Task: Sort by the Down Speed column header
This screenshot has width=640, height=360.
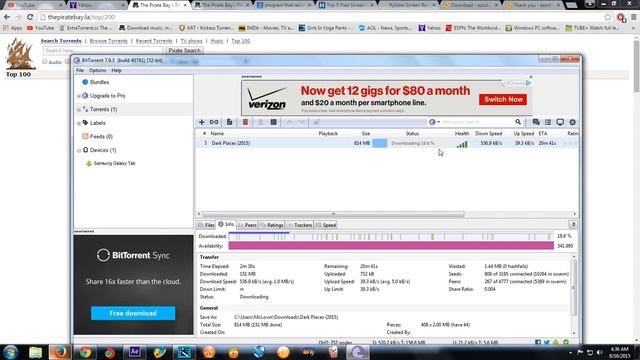Action: [489, 133]
